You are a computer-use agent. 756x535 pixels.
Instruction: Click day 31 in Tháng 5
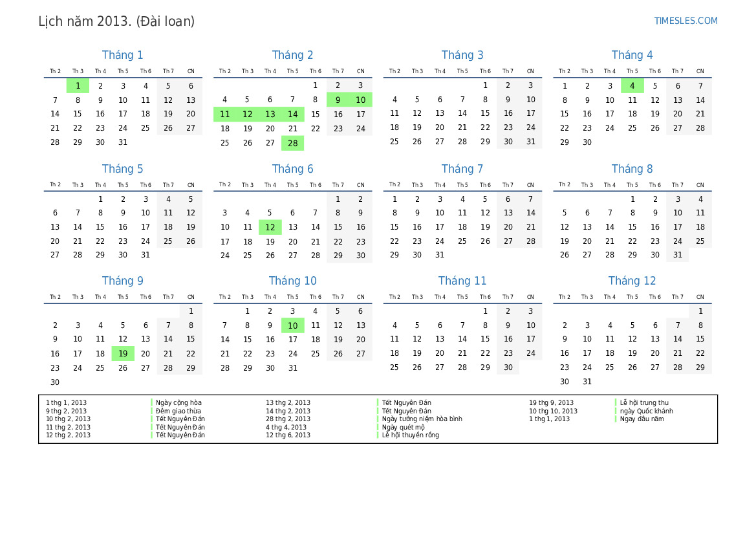coord(146,255)
